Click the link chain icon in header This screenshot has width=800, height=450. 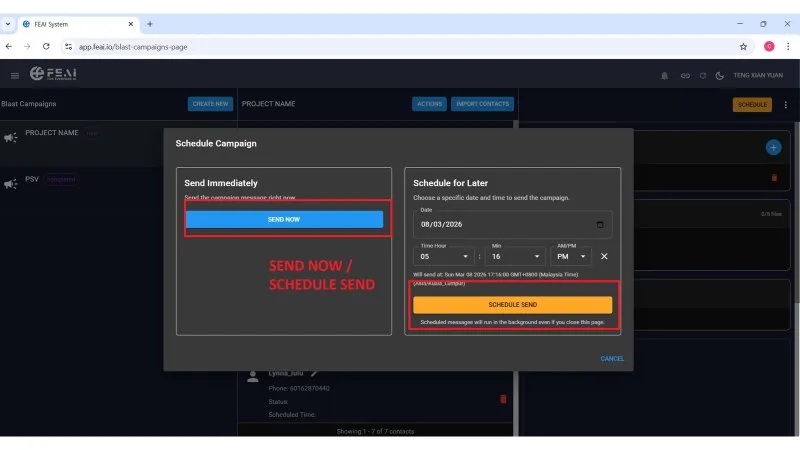[685, 76]
